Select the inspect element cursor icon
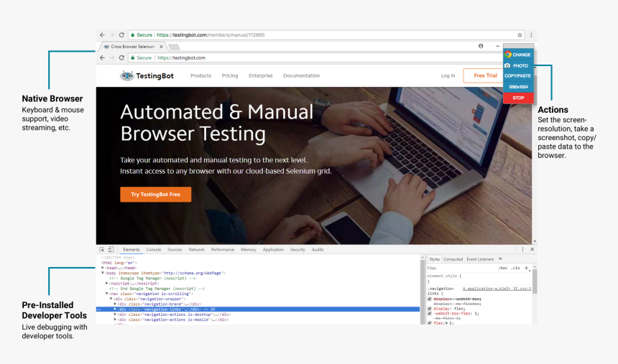The height and width of the screenshot is (364, 618). pyautogui.click(x=102, y=249)
